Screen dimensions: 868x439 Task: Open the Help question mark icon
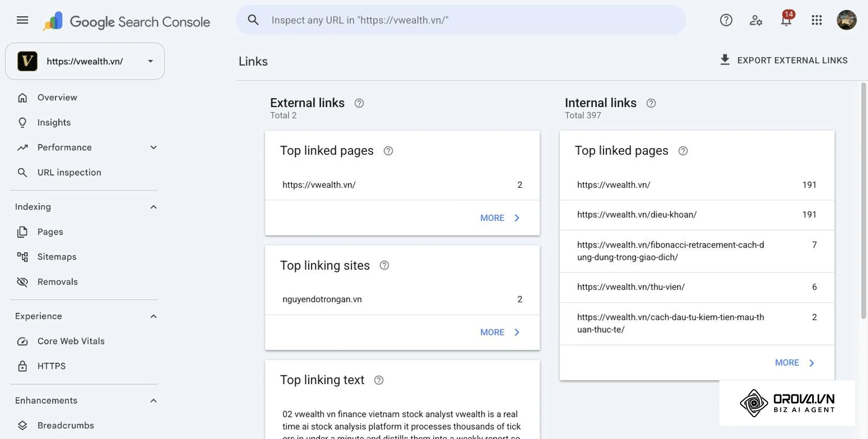(726, 21)
